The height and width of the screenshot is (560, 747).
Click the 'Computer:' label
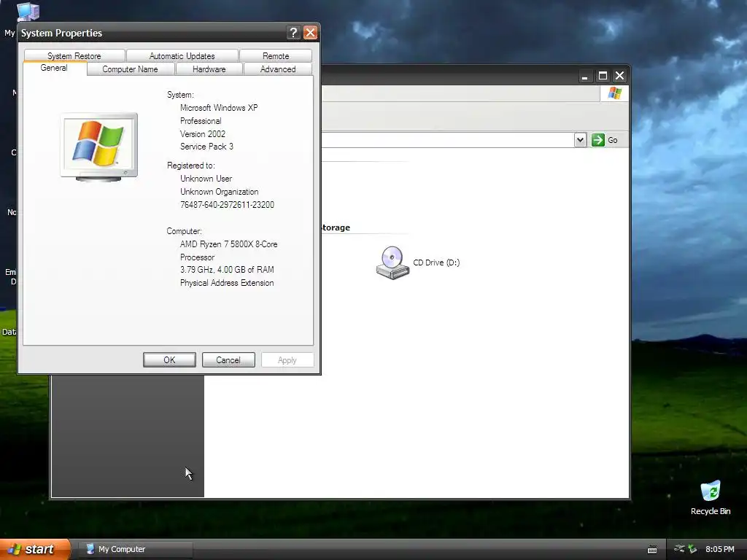tap(185, 231)
